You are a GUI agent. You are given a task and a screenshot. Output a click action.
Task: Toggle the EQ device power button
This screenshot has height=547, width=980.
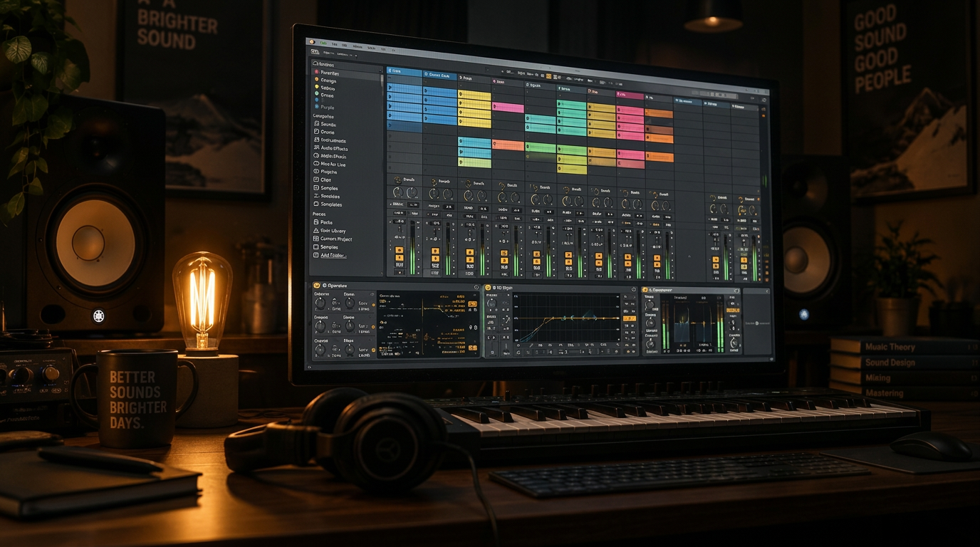pos(488,288)
